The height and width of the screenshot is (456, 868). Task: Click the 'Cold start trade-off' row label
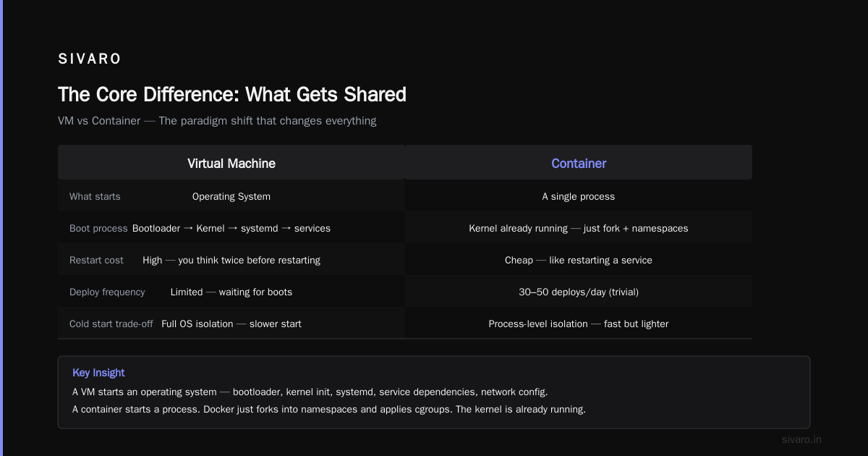click(x=111, y=324)
